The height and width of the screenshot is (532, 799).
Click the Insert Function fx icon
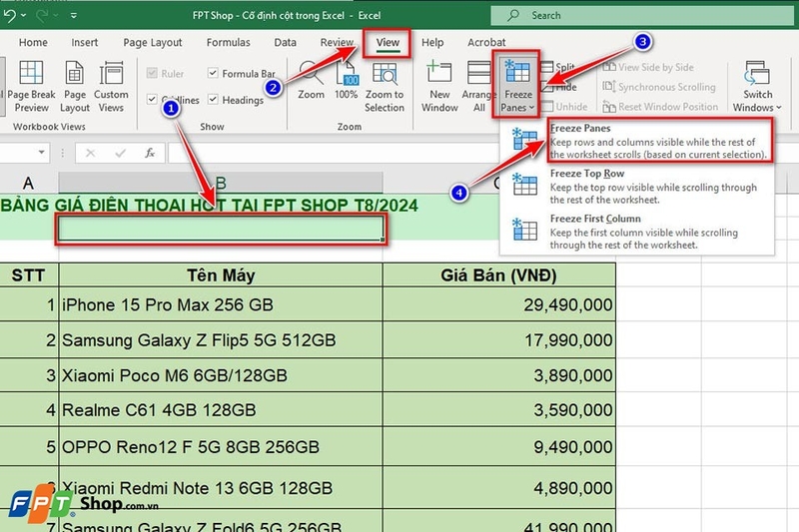click(150, 153)
